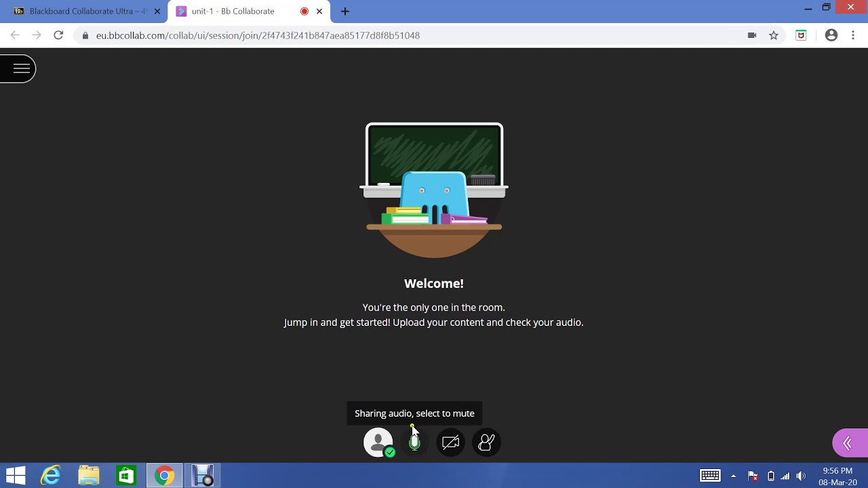Open My Status and Settings avatar
Image resolution: width=868 pixels, height=488 pixels.
[378, 443]
